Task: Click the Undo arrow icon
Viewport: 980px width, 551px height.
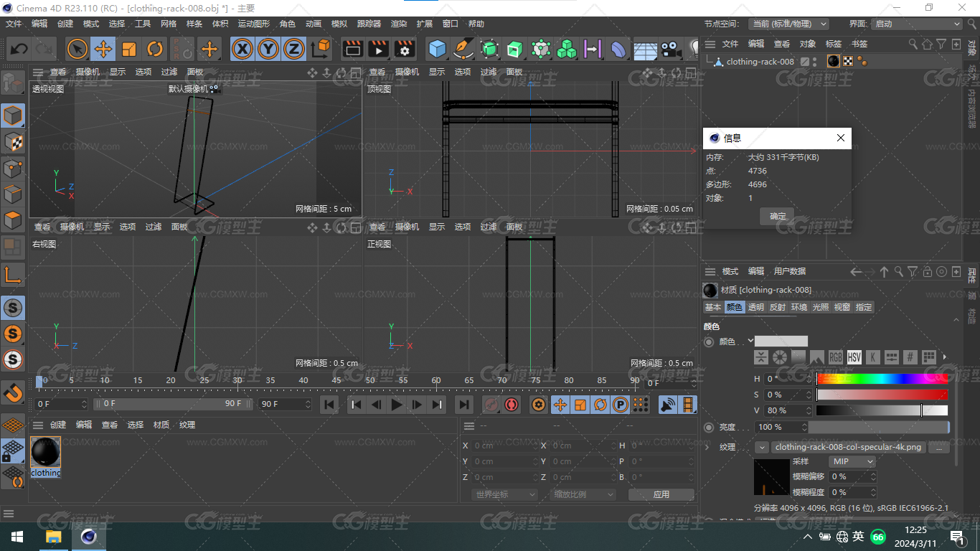Action: 19,49
